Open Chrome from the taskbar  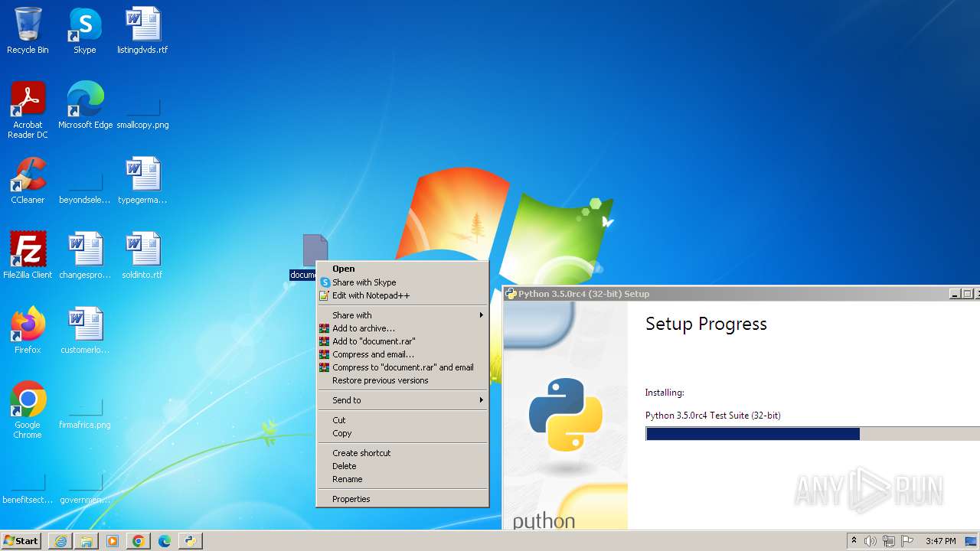tap(139, 541)
